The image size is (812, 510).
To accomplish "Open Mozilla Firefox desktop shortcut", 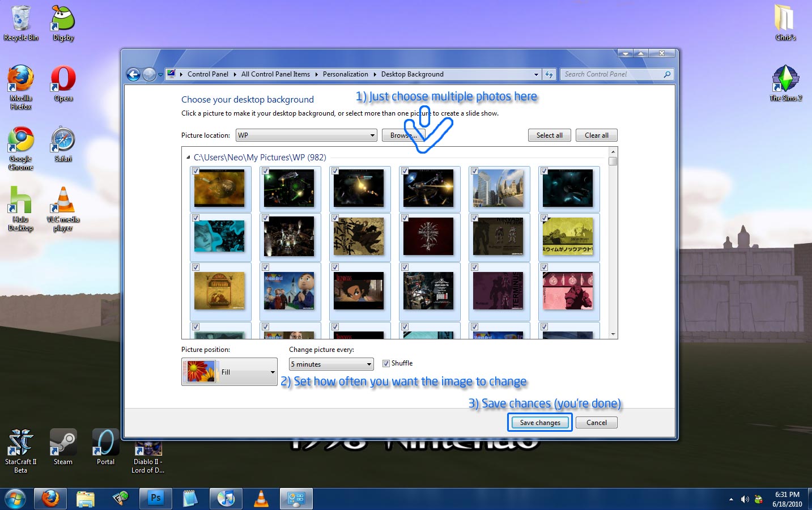I will (21, 87).
